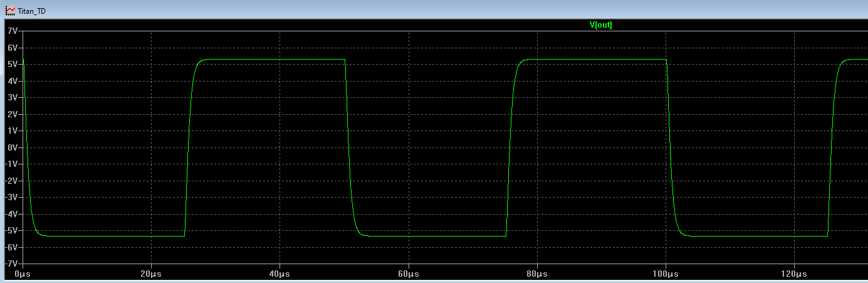Image resolution: width=868 pixels, height=283 pixels.
Task: Click the 0µs time axis label
Action: pos(23,275)
